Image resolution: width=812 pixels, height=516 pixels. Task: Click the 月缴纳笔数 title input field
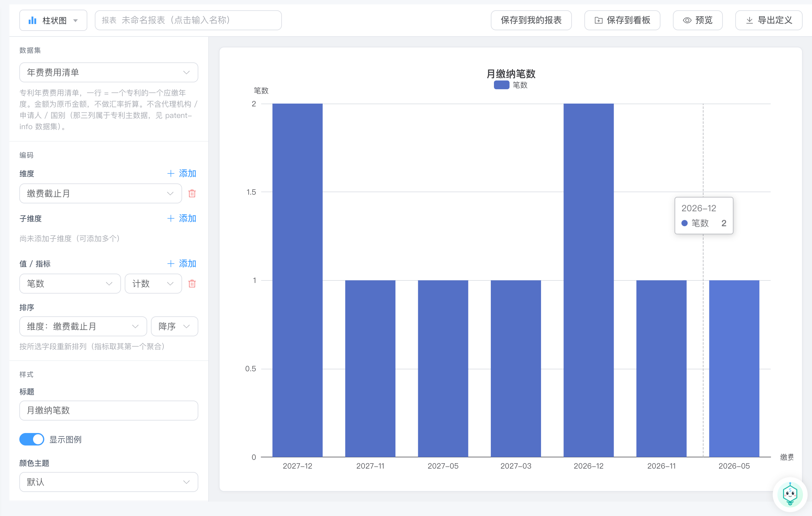coord(109,410)
